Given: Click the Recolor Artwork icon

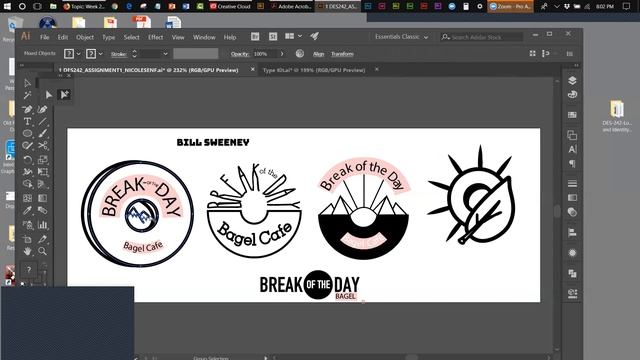Looking at the screenshot, I should [x=300, y=53].
